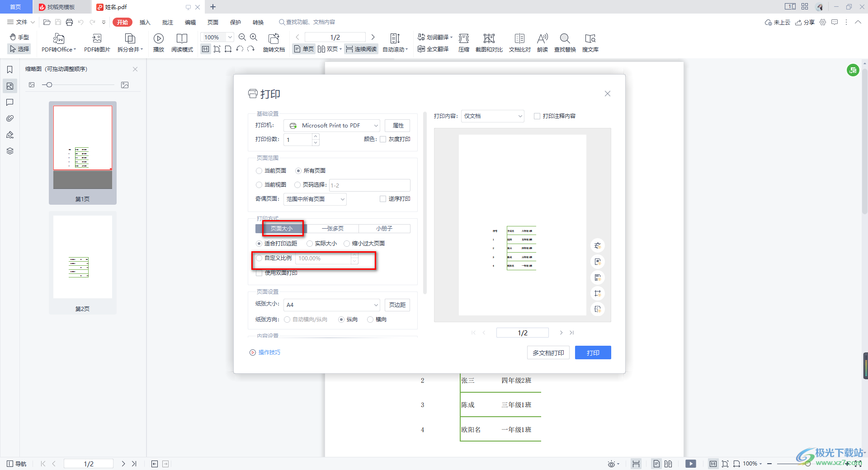
Task: Click the status bar zoom slider
Action: click(807, 464)
